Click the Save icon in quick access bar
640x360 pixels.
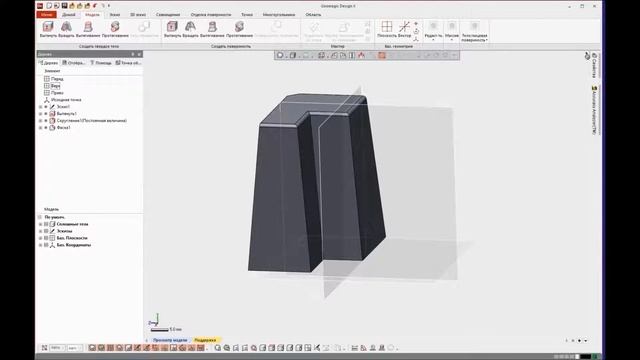coord(64,6)
